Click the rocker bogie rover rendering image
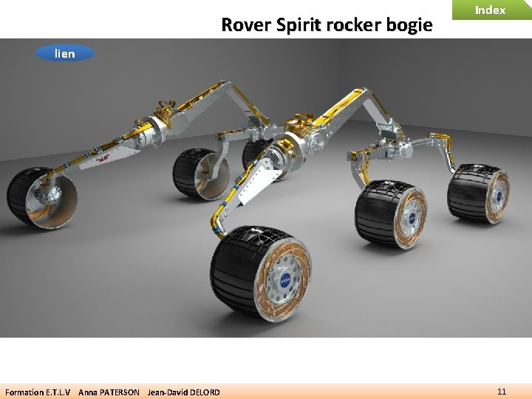This screenshot has height=399, width=532. tap(266, 188)
